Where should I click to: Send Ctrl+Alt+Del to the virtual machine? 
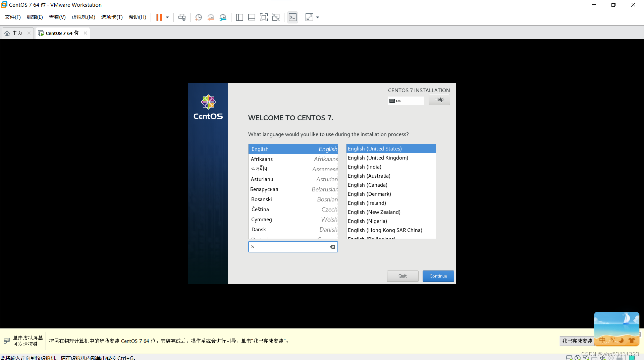pos(182,17)
